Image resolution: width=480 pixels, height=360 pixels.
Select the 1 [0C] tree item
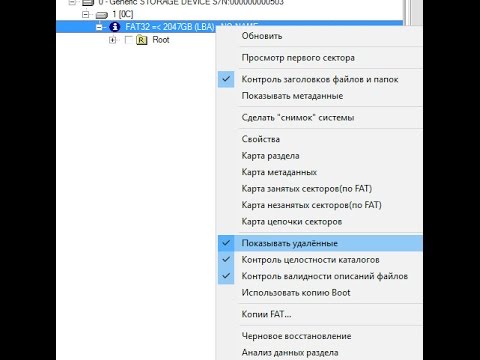tap(123, 14)
